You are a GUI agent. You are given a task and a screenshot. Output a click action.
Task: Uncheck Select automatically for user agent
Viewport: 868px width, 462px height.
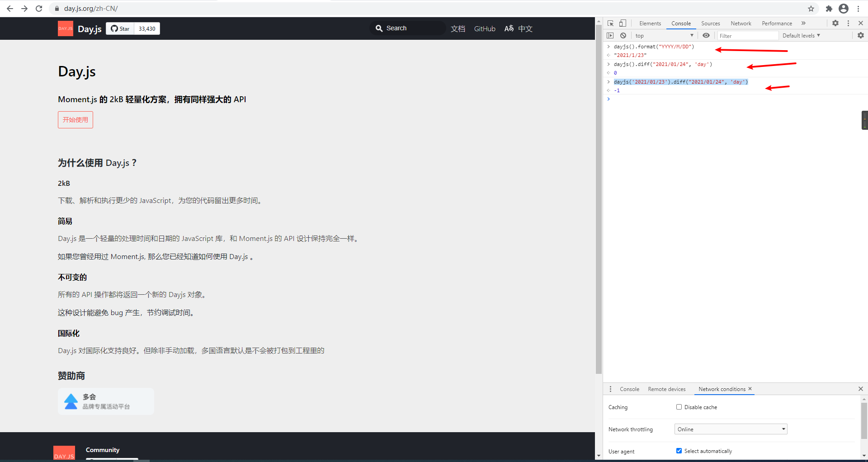click(679, 451)
